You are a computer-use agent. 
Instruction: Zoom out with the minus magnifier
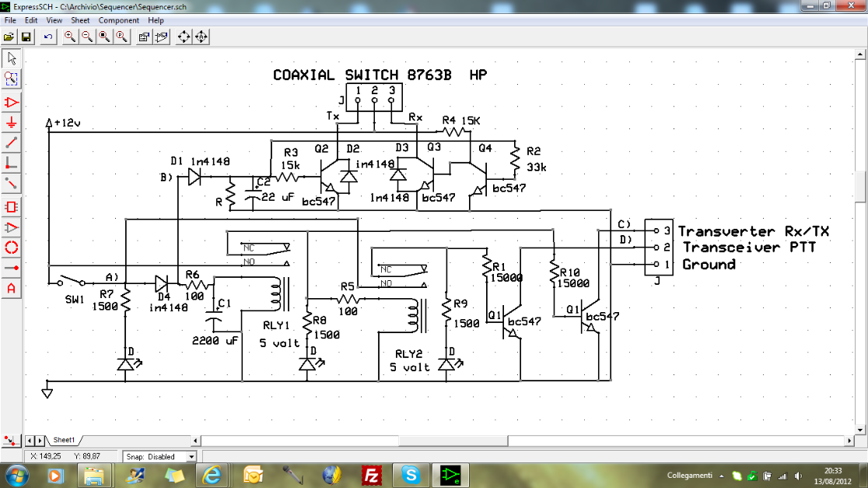(87, 37)
